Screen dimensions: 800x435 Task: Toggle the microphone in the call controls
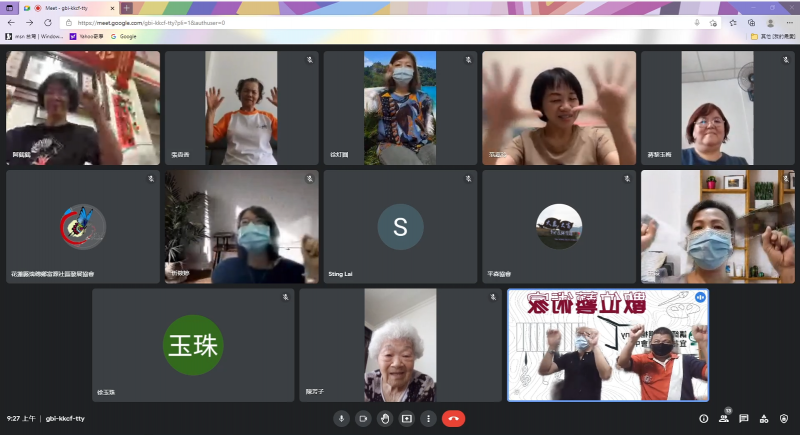click(x=341, y=419)
